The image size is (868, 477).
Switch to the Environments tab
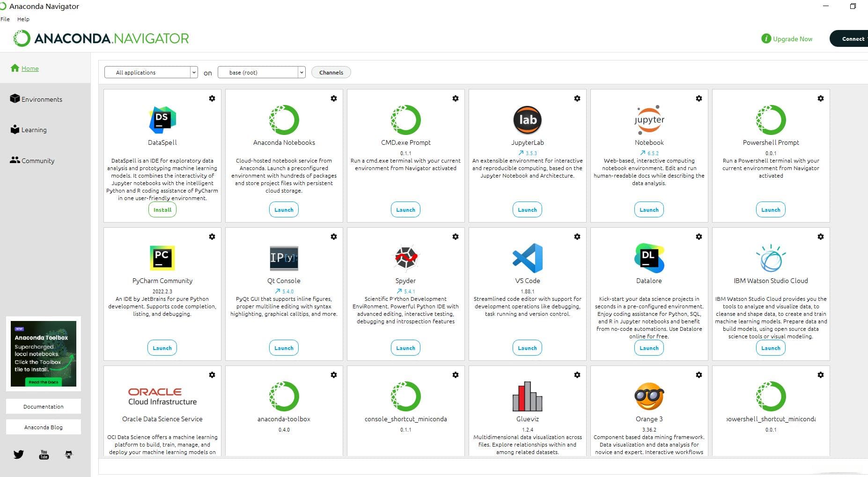pyautogui.click(x=36, y=99)
